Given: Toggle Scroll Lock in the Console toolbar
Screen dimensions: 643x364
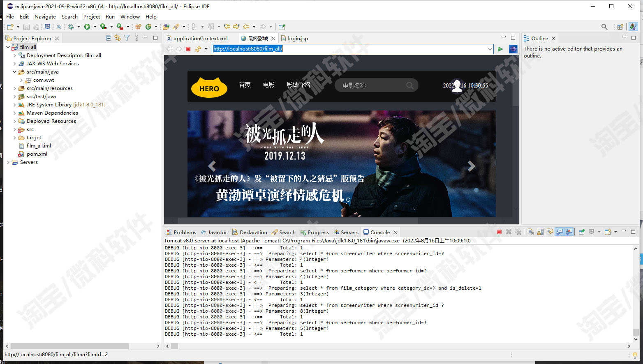Looking at the screenshot, I should [x=540, y=232].
